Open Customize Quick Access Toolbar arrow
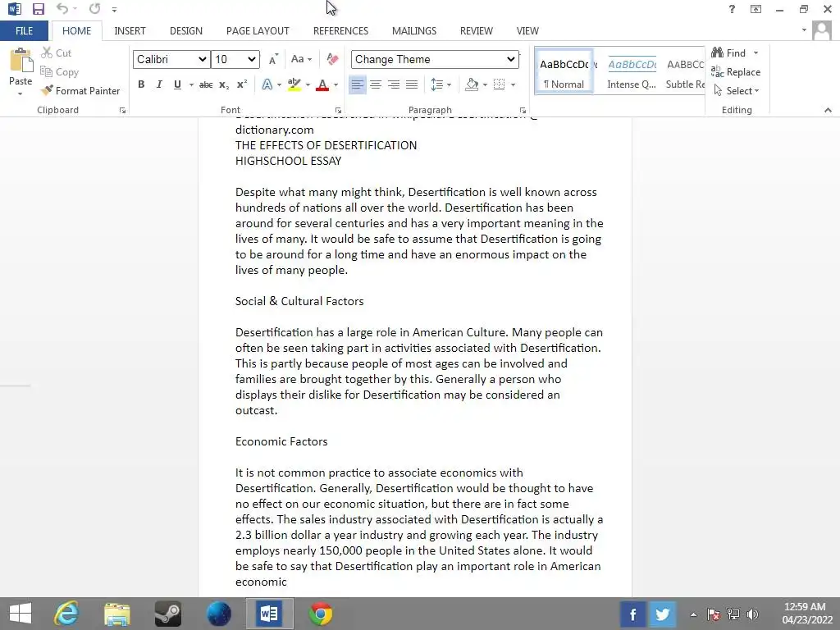 (x=114, y=9)
